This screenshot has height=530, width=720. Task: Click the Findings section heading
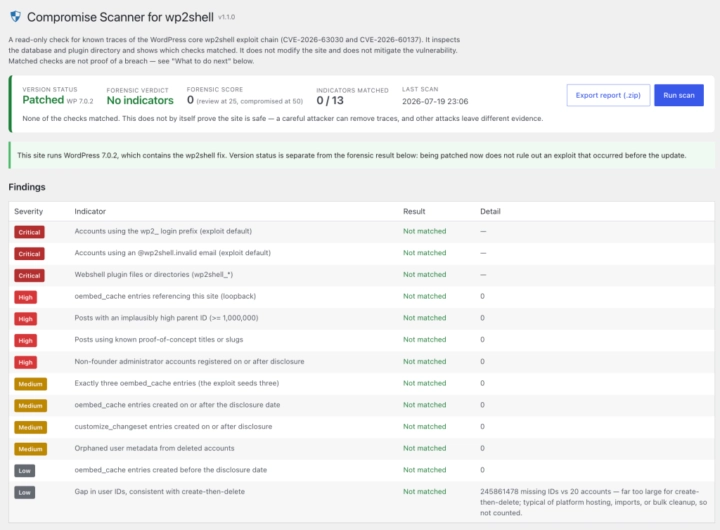(x=27, y=187)
